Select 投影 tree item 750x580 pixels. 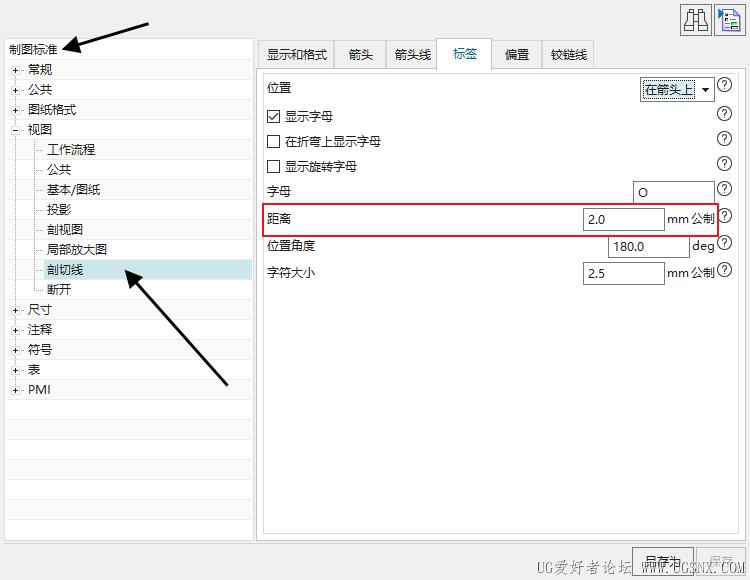(x=59, y=210)
